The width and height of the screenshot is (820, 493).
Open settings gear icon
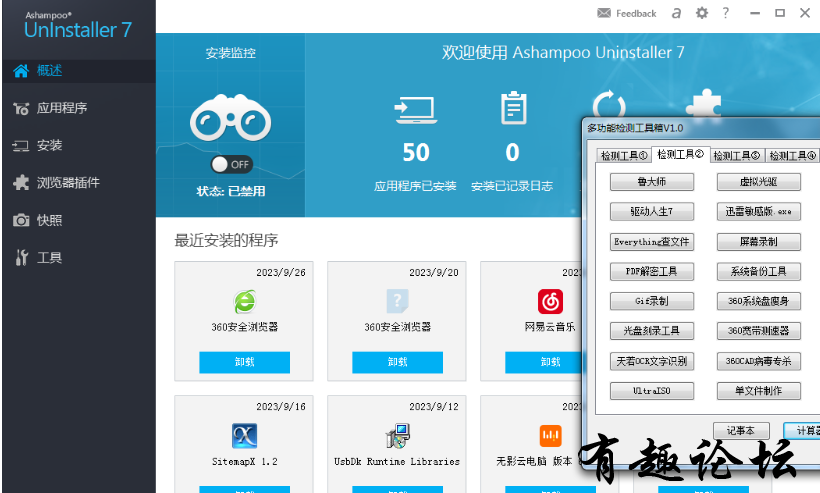pyautogui.click(x=701, y=13)
